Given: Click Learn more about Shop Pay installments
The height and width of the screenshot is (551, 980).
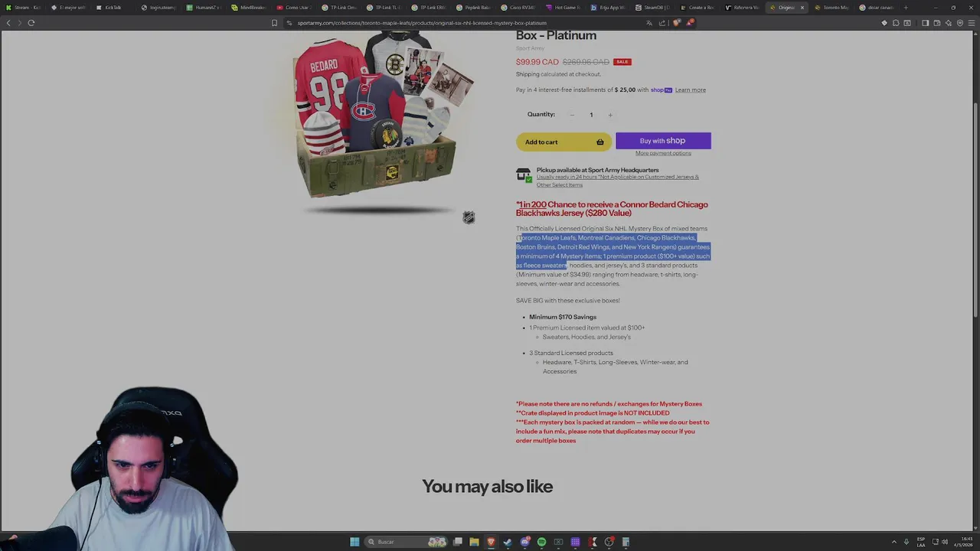Looking at the screenshot, I should [691, 90].
